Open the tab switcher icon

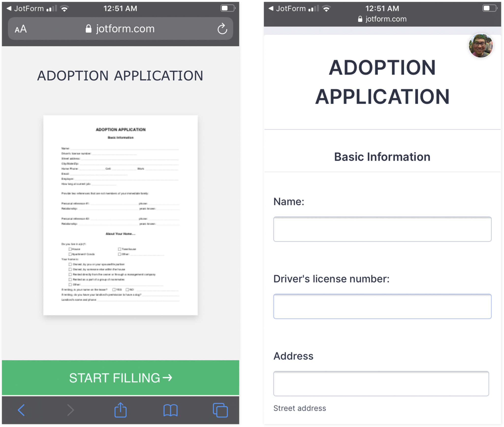coord(220,410)
